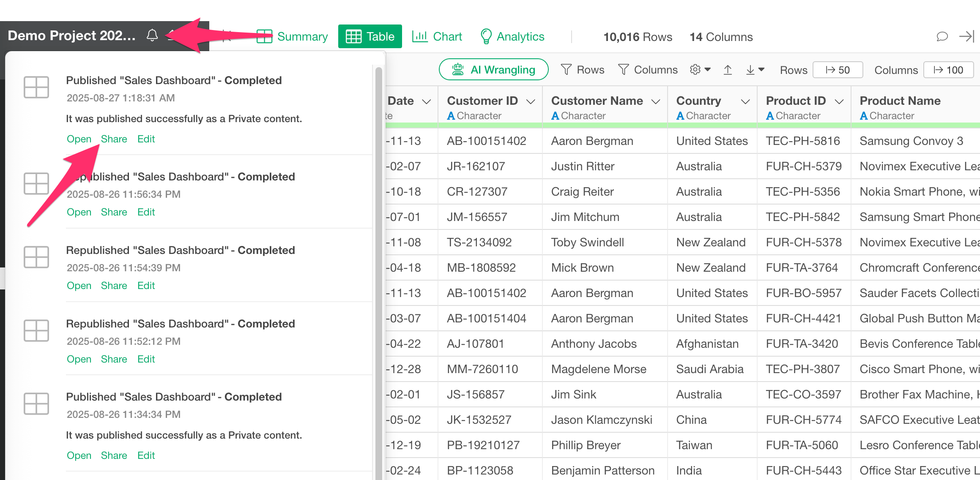This screenshot has width=980, height=480.
Task: Open the gear settings menu
Action: [x=700, y=70]
